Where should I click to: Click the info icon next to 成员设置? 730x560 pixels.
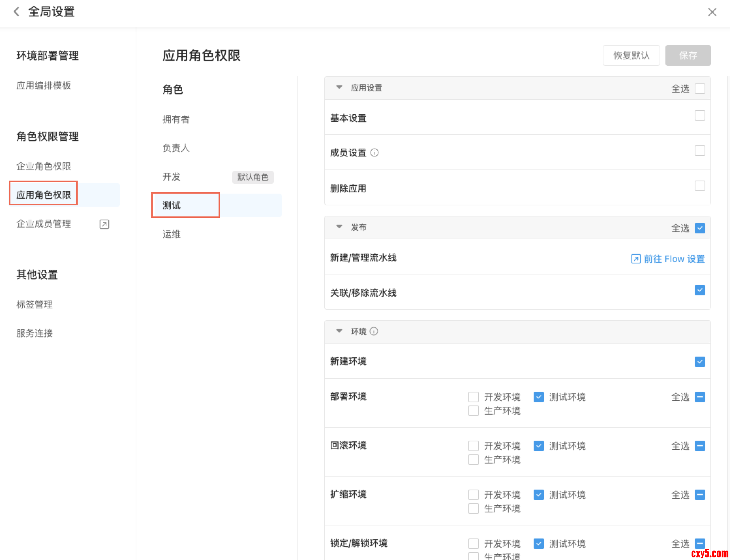374,153
